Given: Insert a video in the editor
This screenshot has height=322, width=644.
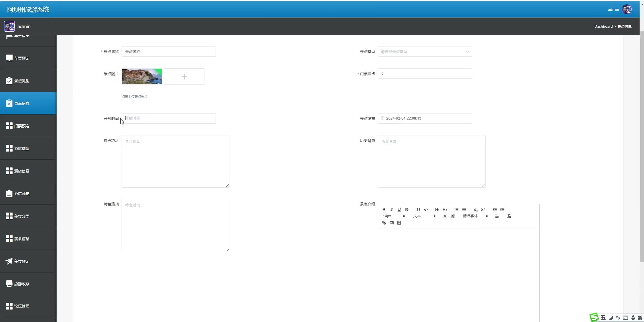Looking at the screenshot, I should pyautogui.click(x=399, y=223).
